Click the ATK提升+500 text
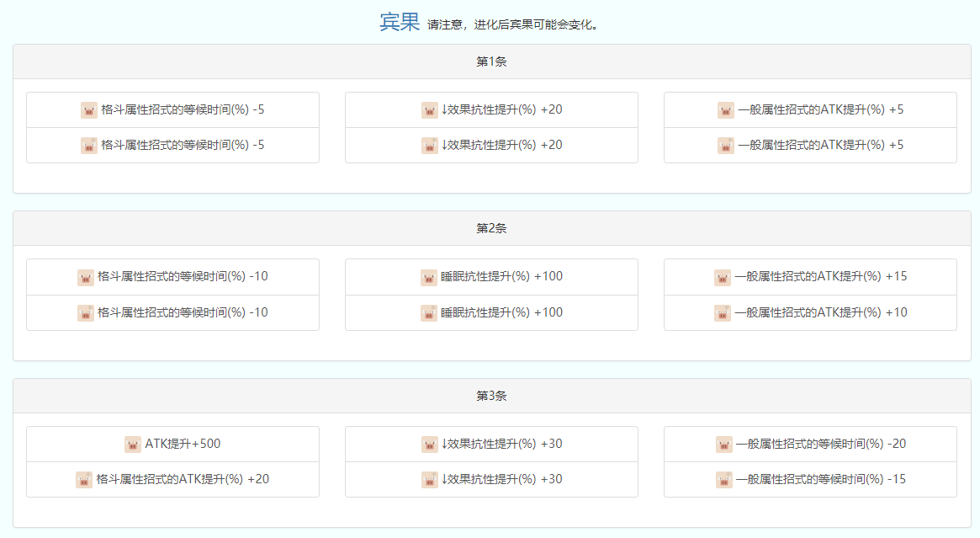 click(183, 444)
